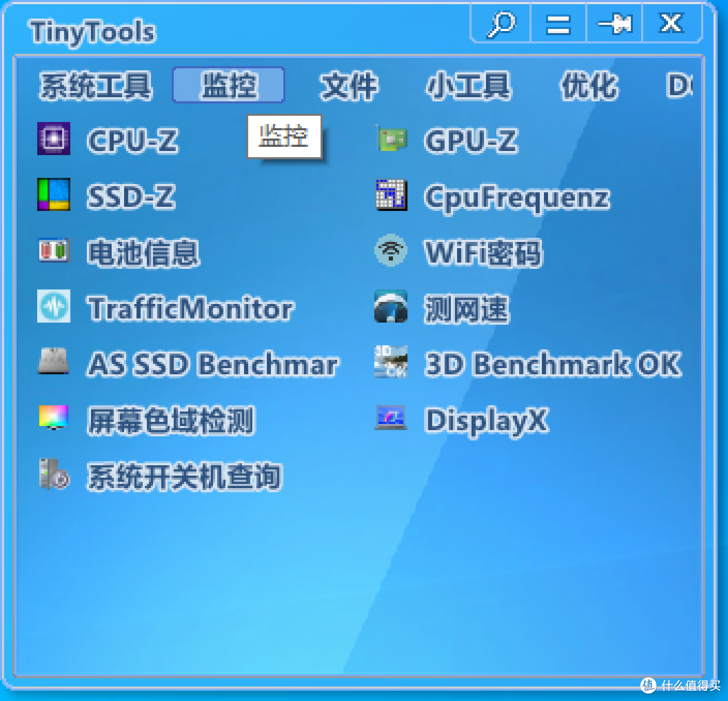Image resolution: width=728 pixels, height=701 pixels.
Task: Launch DisplayX via its label
Action: [x=487, y=421]
